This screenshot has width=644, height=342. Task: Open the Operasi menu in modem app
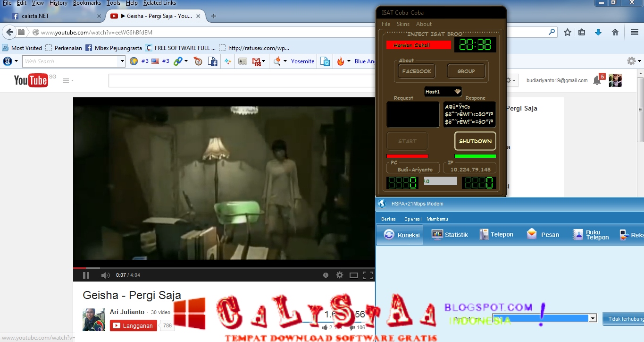click(x=413, y=219)
